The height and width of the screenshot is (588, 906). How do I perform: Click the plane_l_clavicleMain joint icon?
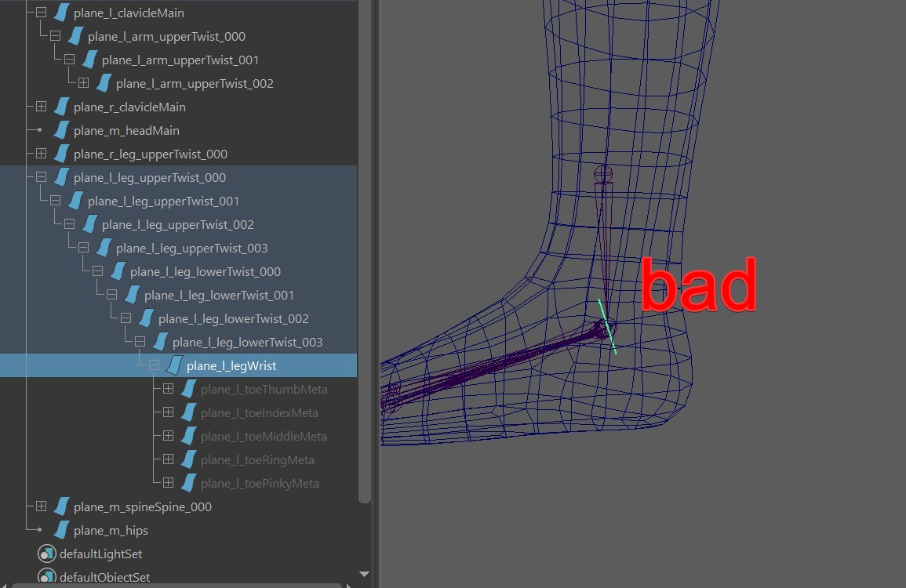pos(61,13)
